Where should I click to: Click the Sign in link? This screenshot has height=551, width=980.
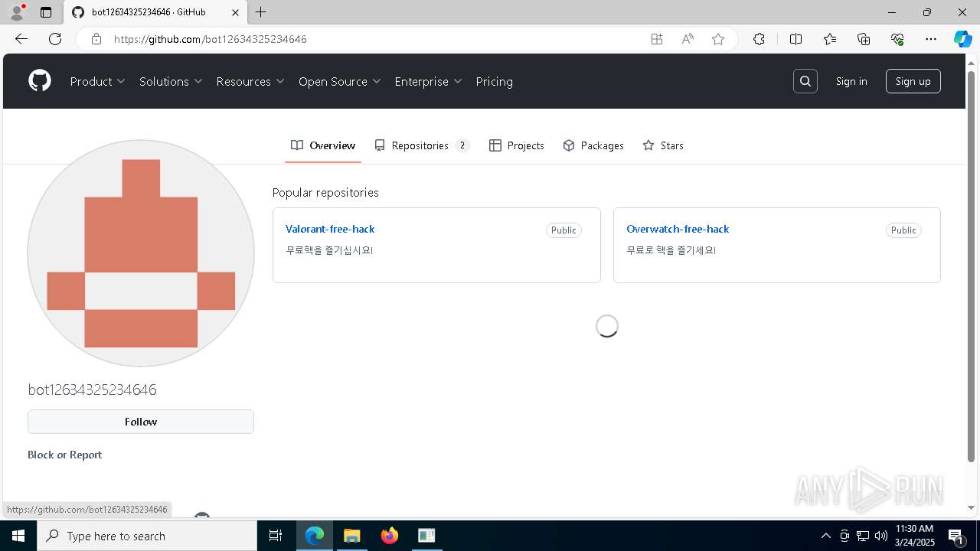851,81
